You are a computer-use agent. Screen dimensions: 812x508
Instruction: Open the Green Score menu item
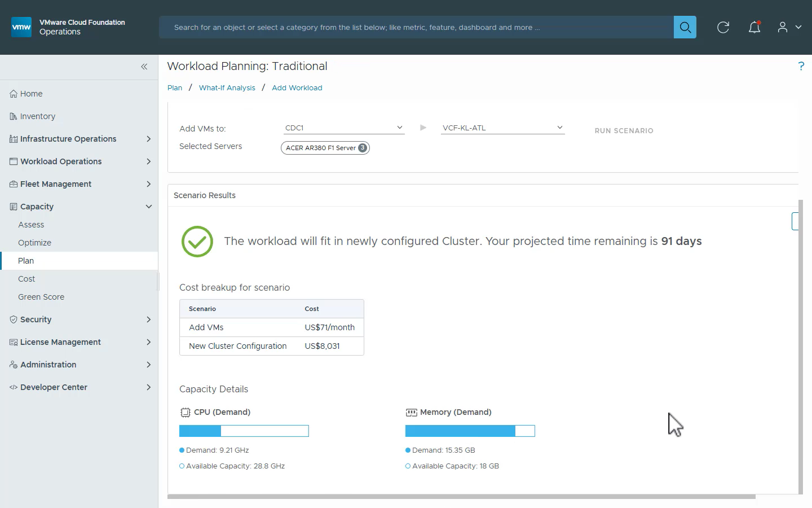[41, 297]
